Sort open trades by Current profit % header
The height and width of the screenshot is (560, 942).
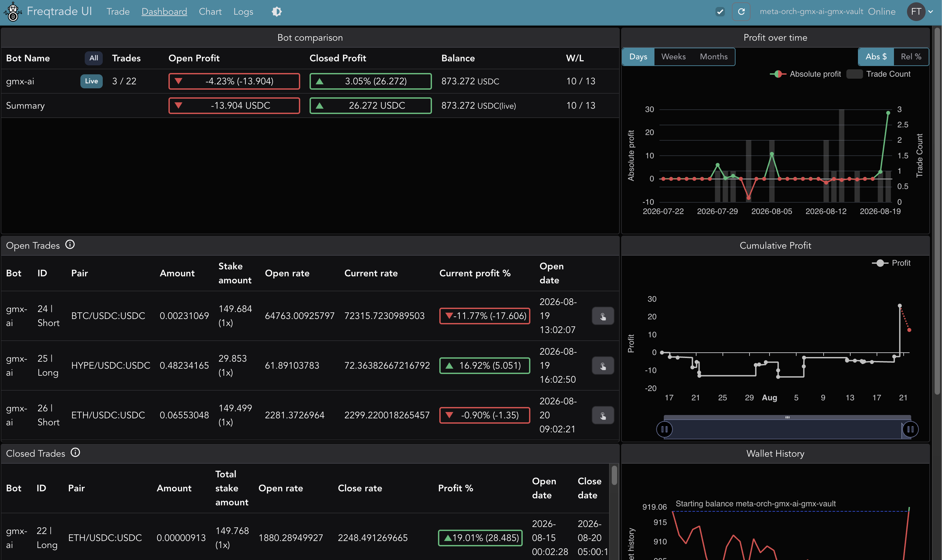click(x=475, y=273)
